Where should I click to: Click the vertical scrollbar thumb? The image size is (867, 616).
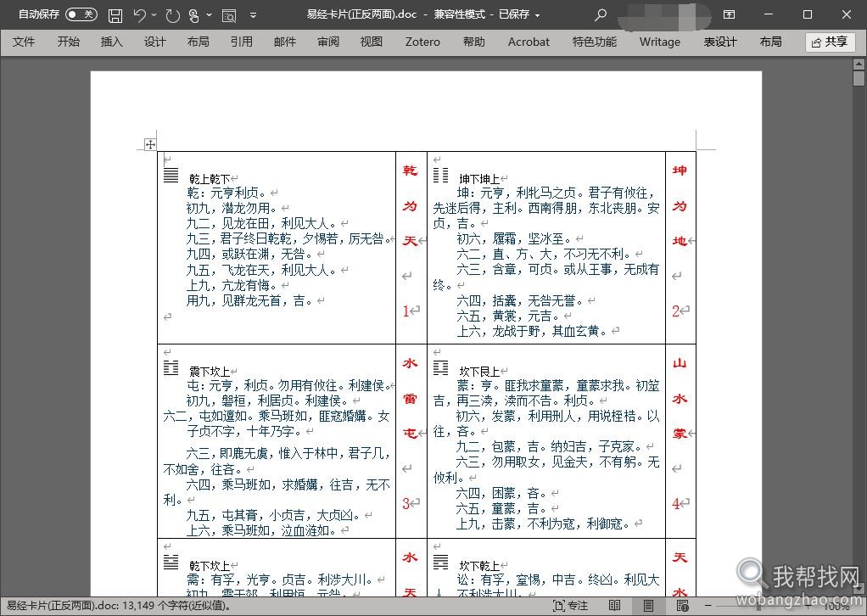(x=859, y=79)
